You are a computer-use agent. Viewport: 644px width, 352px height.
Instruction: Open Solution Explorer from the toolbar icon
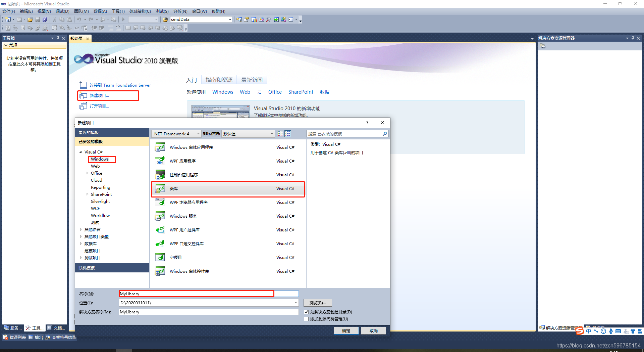click(x=239, y=19)
